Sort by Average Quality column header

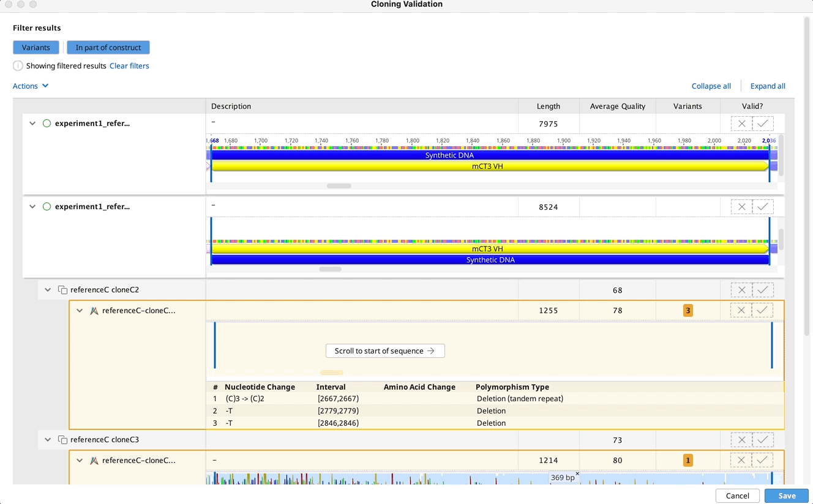coord(617,106)
